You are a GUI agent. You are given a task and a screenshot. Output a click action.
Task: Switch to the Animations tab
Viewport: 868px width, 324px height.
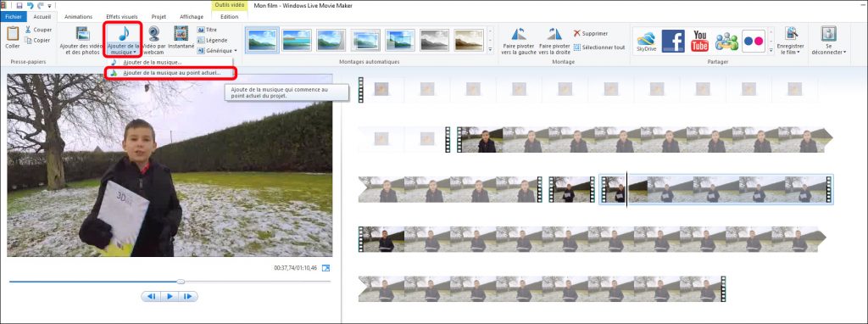[x=79, y=17]
